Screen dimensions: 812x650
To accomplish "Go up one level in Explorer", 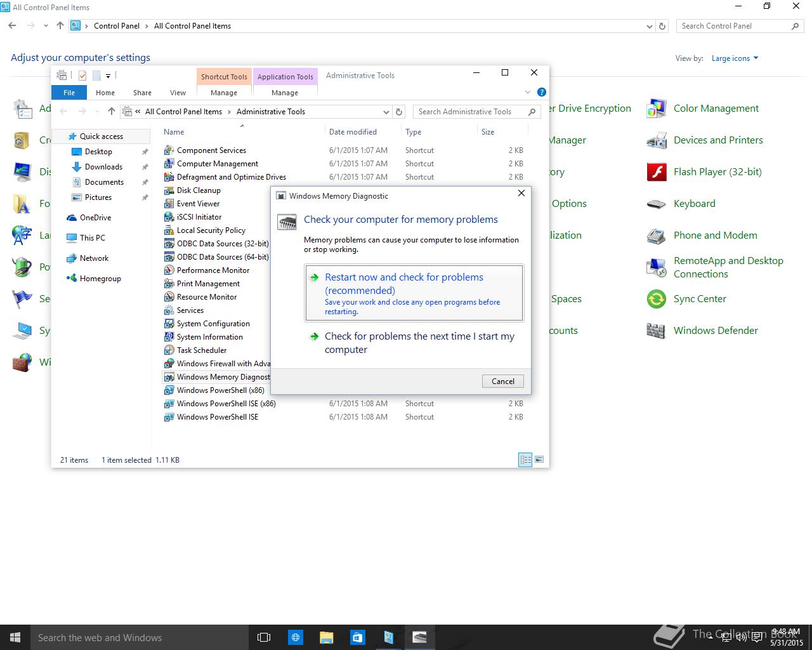I will point(112,112).
